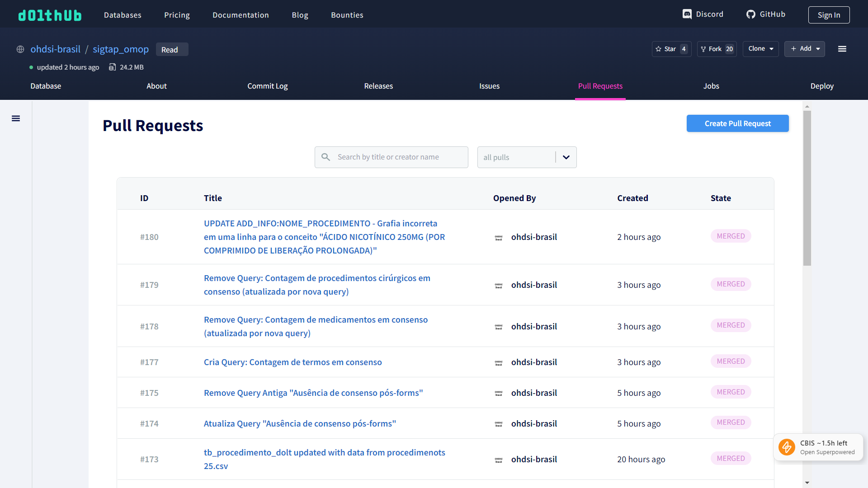The image size is (868, 488).
Task: Click the ohdsi-brasil avatar on pull request #180
Action: click(x=499, y=237)
